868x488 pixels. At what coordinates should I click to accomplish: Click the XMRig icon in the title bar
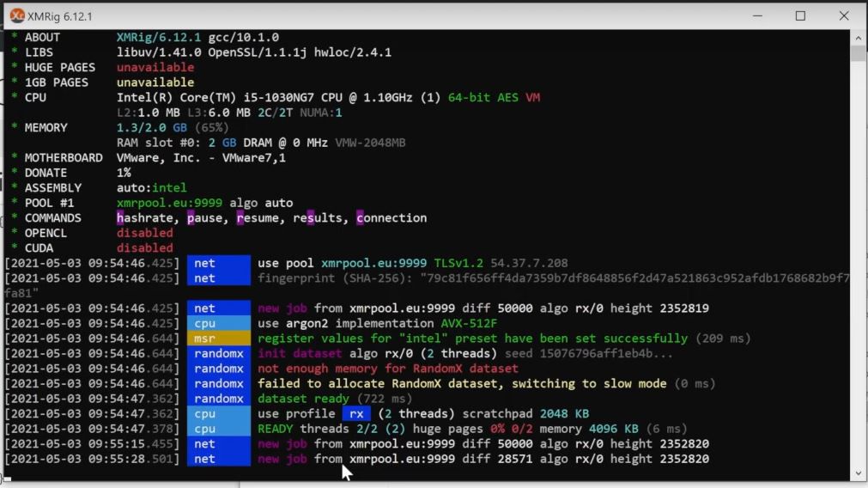(16, 16)
